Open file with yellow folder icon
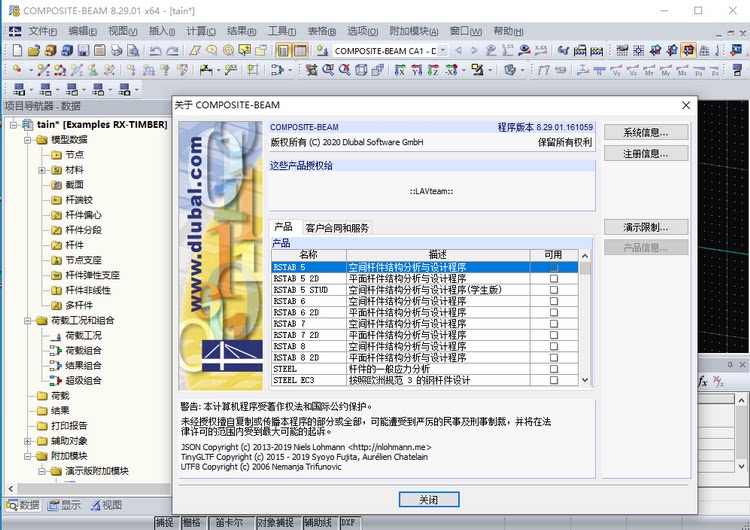The height and width of the screenshot is (530, 750). click(33, 50)
